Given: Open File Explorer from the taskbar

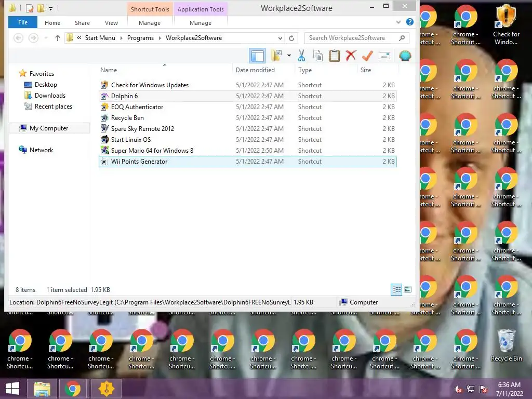Looking at the screenshot, I should (42, 389).
